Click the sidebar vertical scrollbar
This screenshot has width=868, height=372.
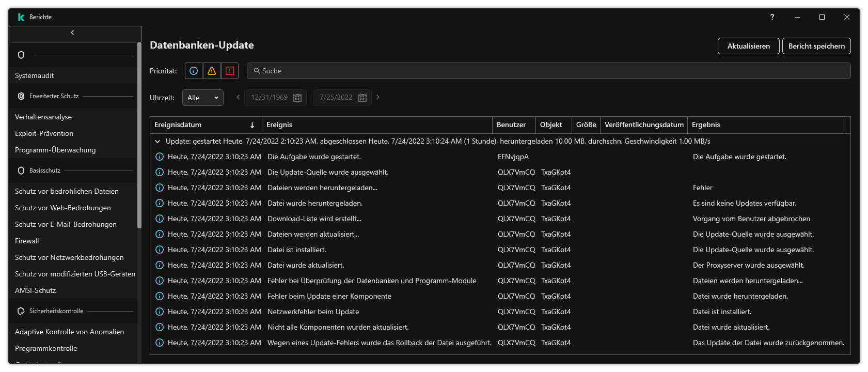(139, 134)
